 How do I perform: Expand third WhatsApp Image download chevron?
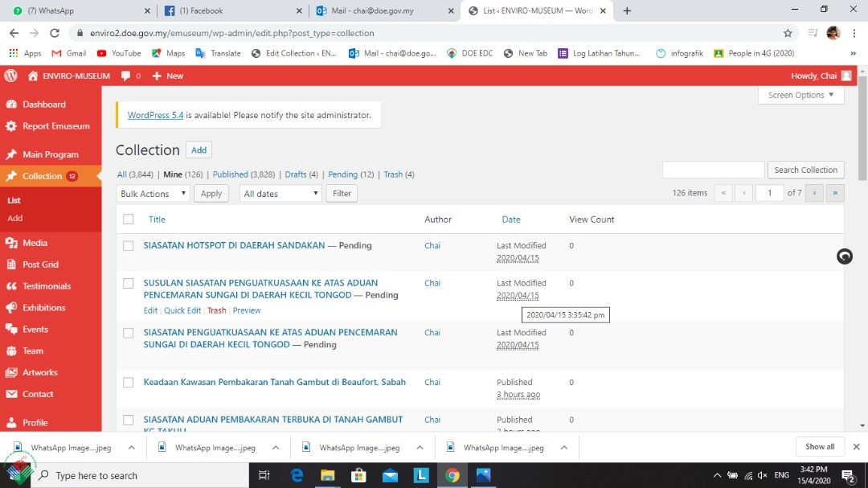coord(420,448)
